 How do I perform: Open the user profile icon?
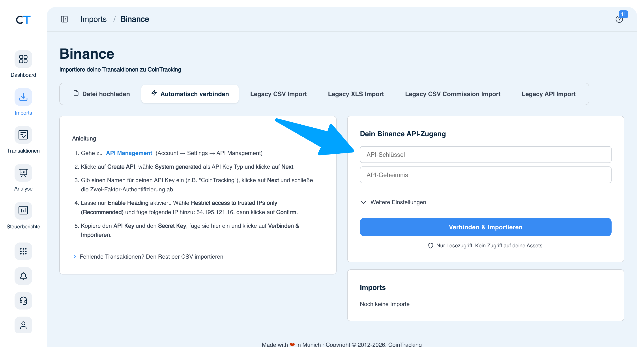pos(23,325)
